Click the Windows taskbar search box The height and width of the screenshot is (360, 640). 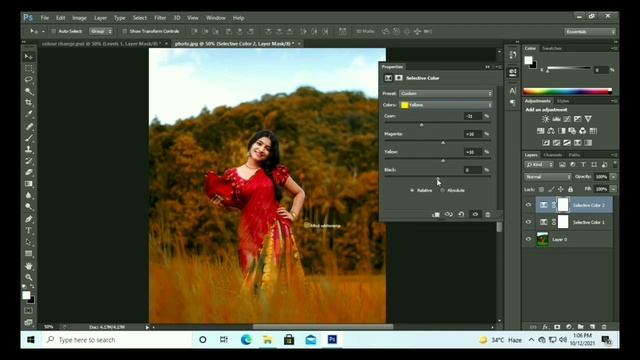[x=116, y=340]
